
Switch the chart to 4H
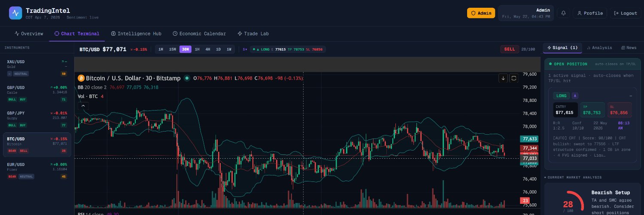coord(208,49)
